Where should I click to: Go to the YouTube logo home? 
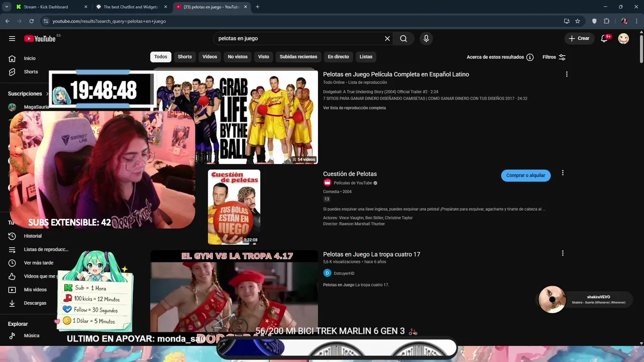pos(40,39)
